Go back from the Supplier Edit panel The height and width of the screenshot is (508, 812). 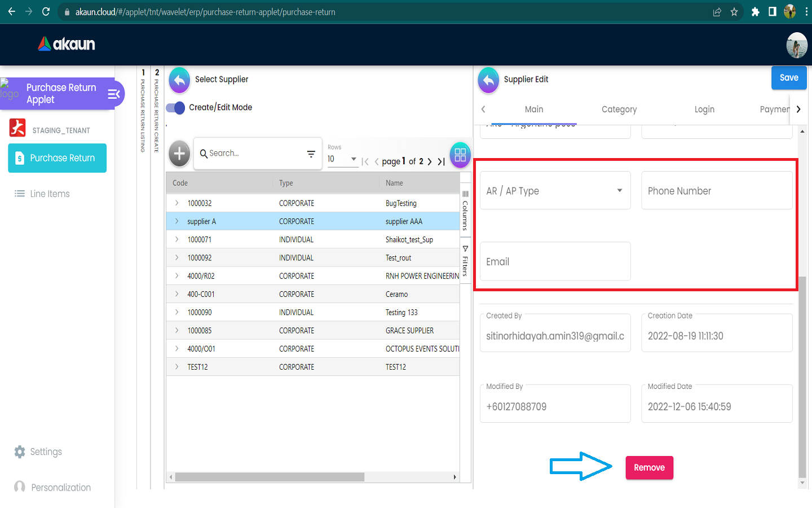pos(488,81)
